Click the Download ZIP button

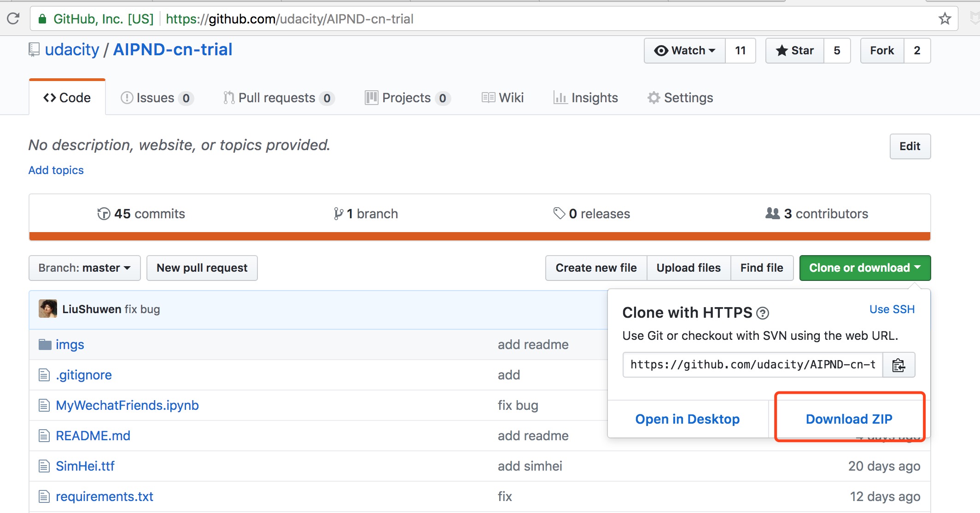pos(849,419)
